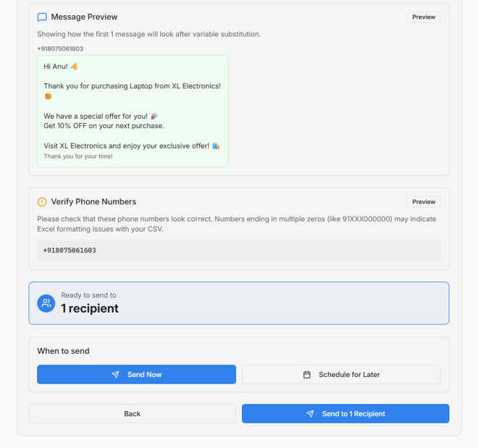Click the 'Ready to send to' label
The height and width of the screenshot is (448, 478).
(88, 295)
